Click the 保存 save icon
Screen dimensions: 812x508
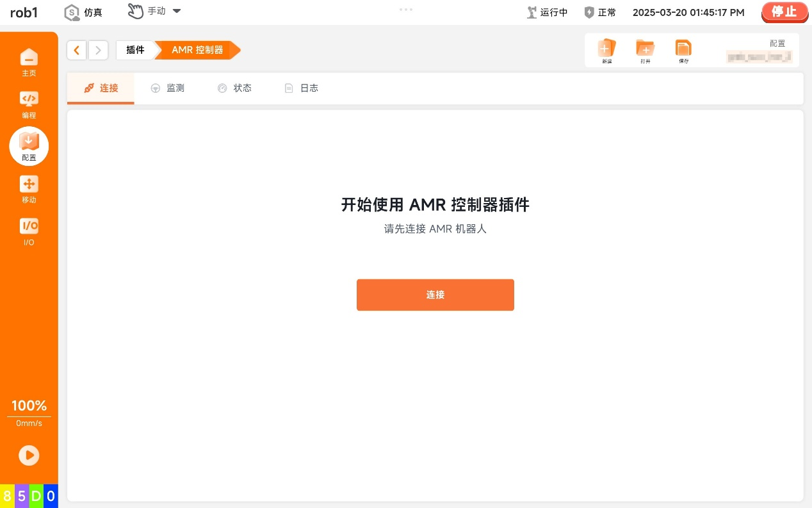click(683, 50)
